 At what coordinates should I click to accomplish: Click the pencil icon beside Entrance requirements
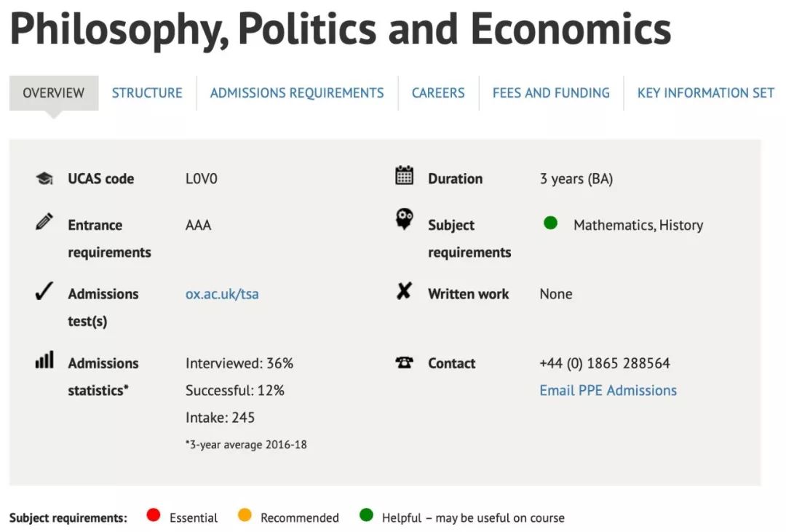(44, 222)
